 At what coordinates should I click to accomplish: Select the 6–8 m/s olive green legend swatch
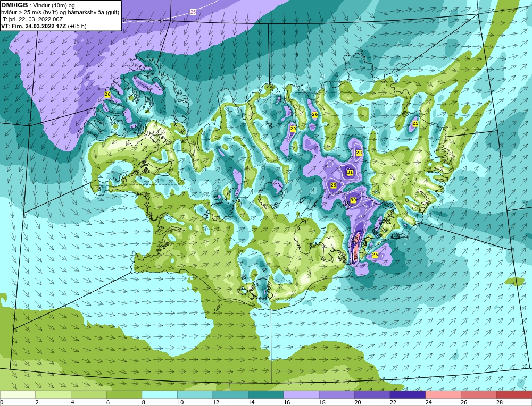click(124, 394)
